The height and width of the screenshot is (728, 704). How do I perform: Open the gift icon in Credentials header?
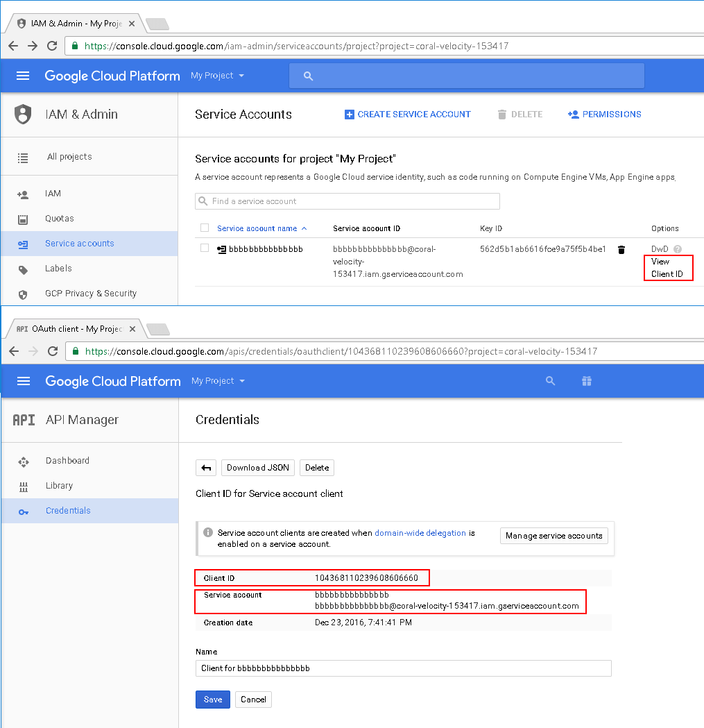point(587,381)
